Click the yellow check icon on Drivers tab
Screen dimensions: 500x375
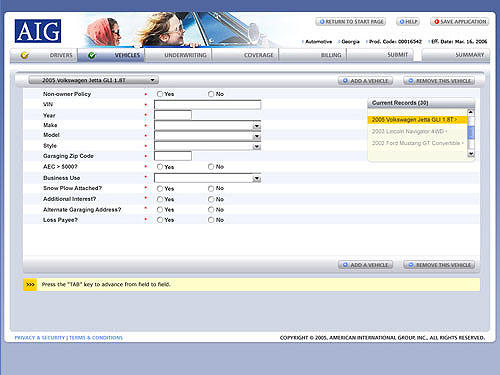24,55
